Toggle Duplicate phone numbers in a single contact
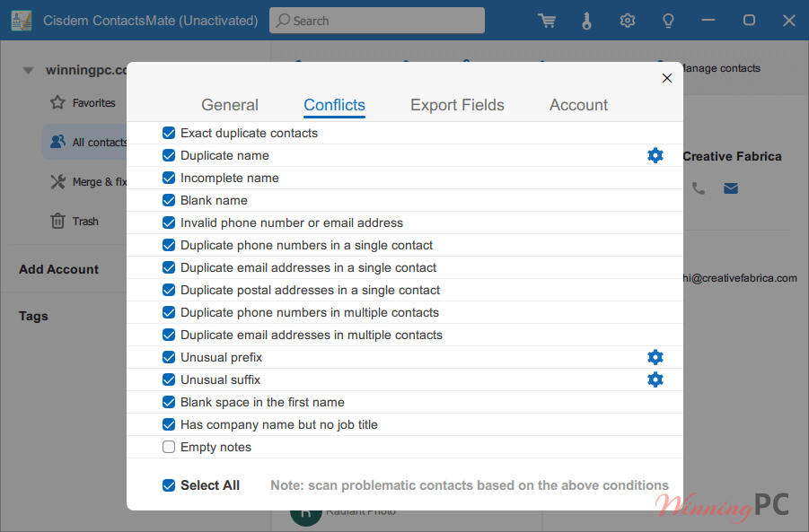The height and width of the screenshot is (532, 809). pos(169,245)
